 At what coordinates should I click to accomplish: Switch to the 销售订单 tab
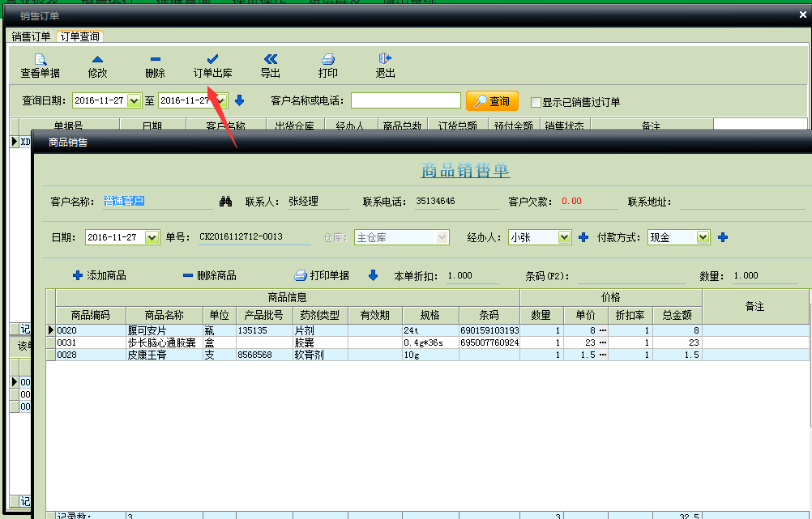click(31, 36)
